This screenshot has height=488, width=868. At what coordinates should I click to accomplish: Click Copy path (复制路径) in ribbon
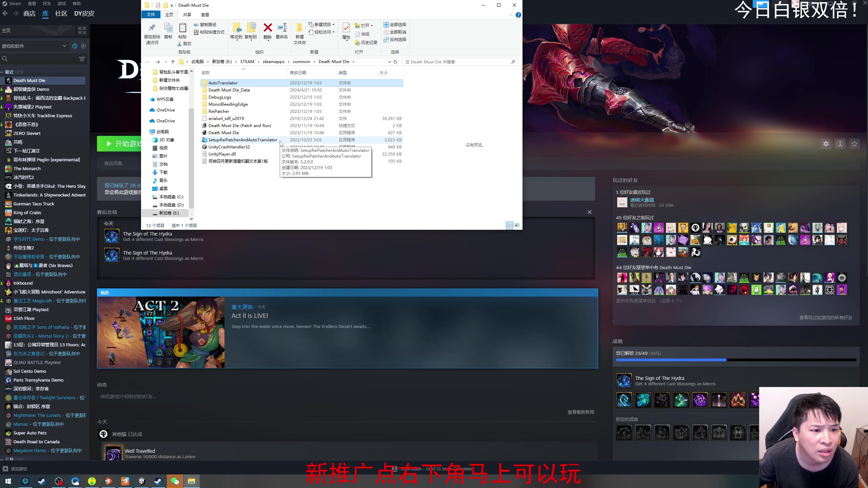coord(205,25)
